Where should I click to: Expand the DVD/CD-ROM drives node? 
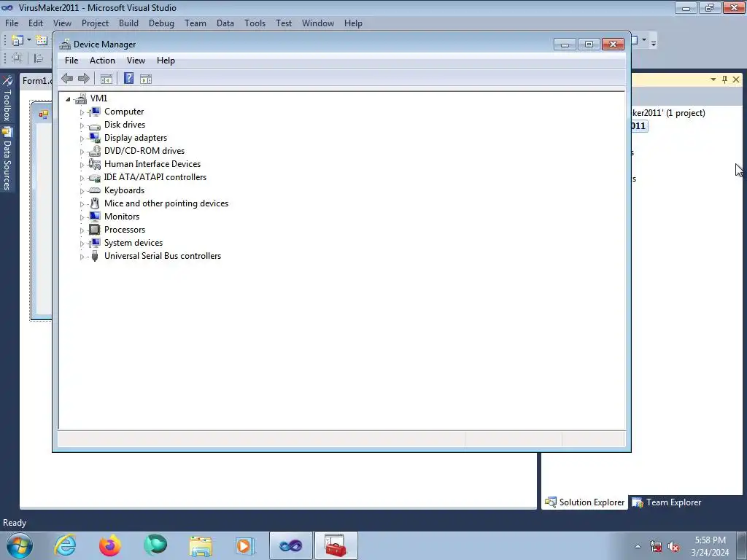(x=82, y=152)
